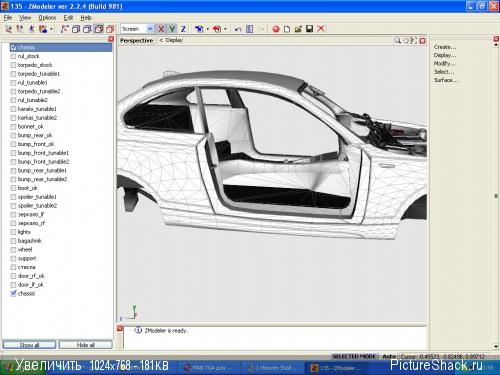500x375 pixels.
Task: Click the blue pivot helper icon
Action: click(199, 29)
